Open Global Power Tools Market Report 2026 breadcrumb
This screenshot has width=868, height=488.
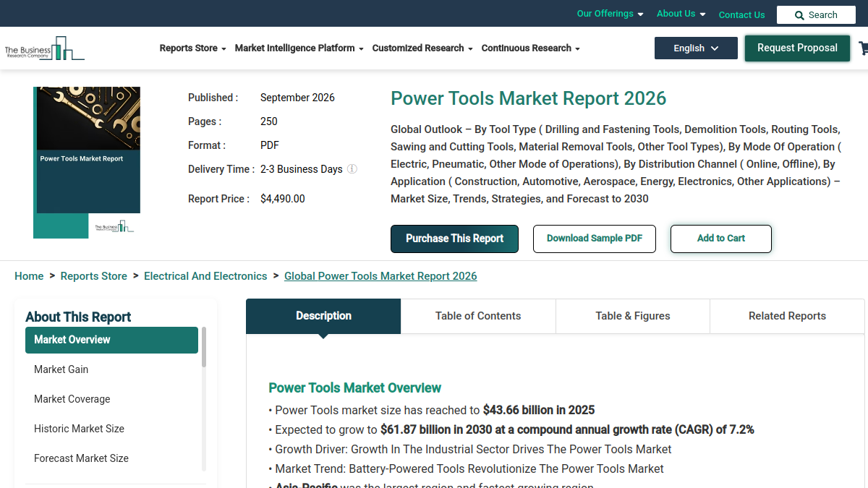[x=380, y=276]
